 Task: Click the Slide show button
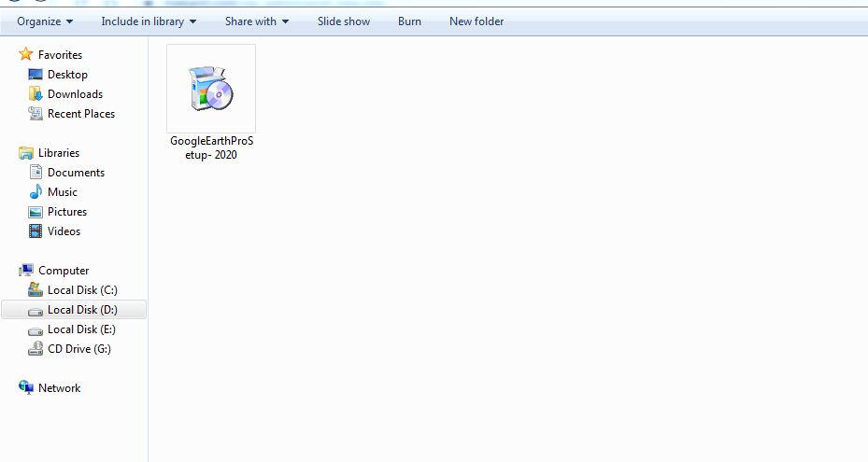coord(344,21)
